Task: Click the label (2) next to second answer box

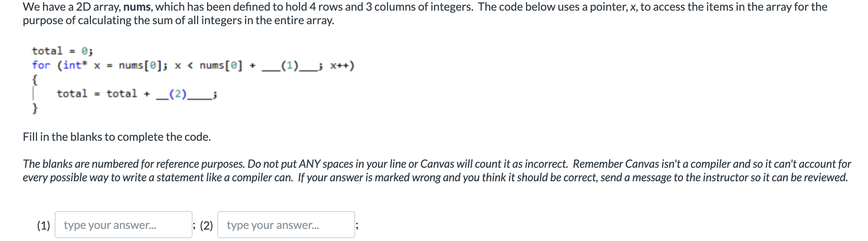Action: tap(207, 224)
